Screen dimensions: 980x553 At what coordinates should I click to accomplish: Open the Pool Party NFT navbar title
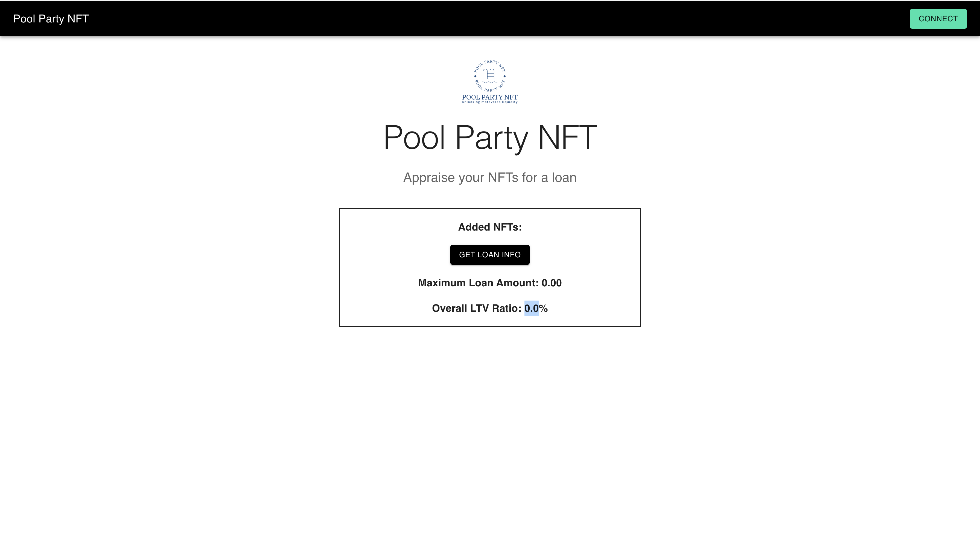[51, 19]
